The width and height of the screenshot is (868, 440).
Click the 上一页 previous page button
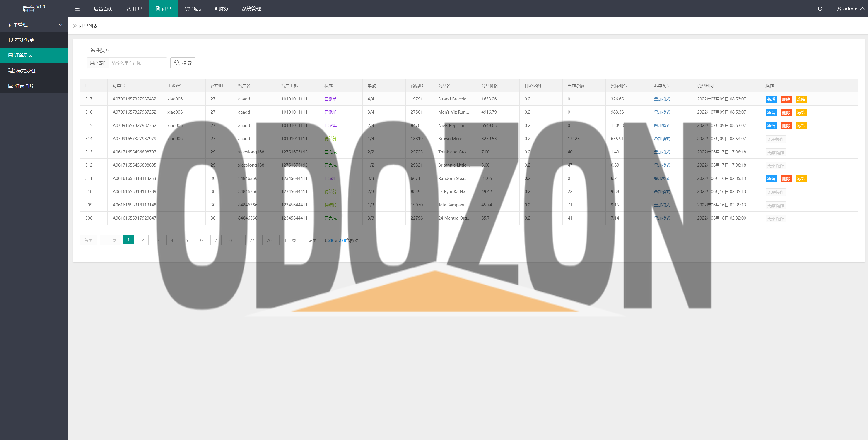pyautogui.click(x=110, y=240)
